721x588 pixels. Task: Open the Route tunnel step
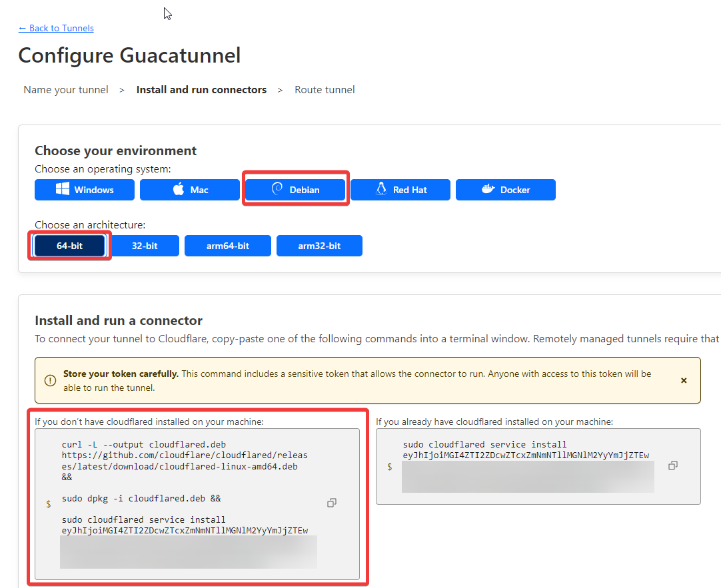click(325, 89)
